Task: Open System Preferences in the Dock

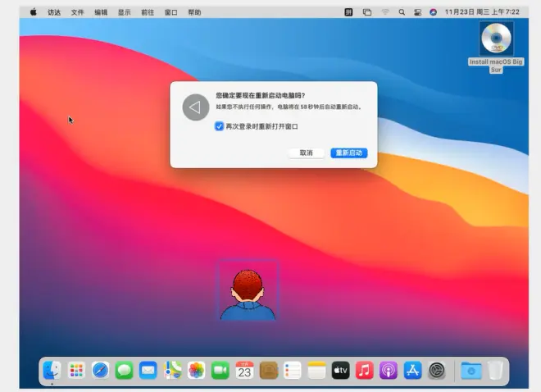Action: 437,371
